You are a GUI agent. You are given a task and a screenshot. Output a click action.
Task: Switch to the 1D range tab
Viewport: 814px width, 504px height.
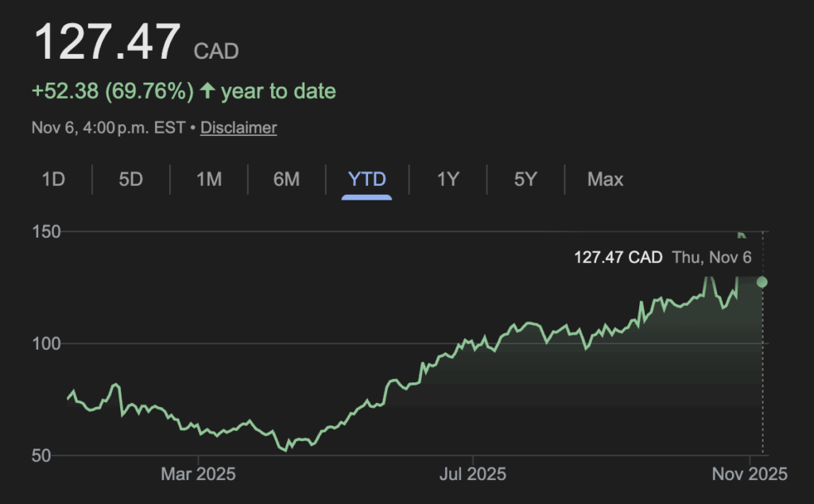pyautogui.click(x=53, y=179)
